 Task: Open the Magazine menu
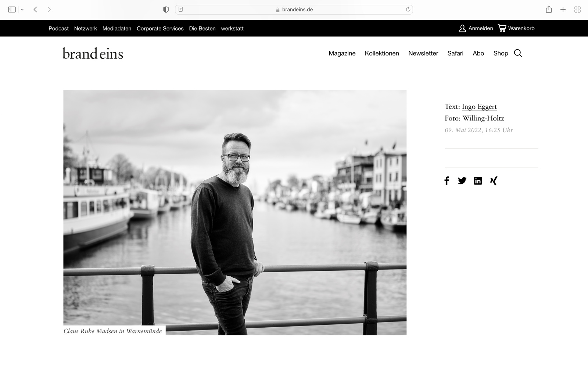point(342,53)
